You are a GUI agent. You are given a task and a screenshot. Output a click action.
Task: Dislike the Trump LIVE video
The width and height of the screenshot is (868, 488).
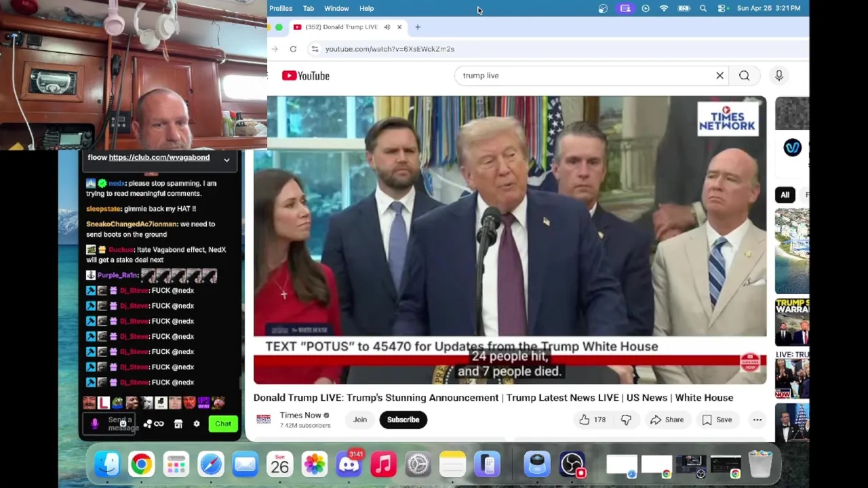coord(626,420)
